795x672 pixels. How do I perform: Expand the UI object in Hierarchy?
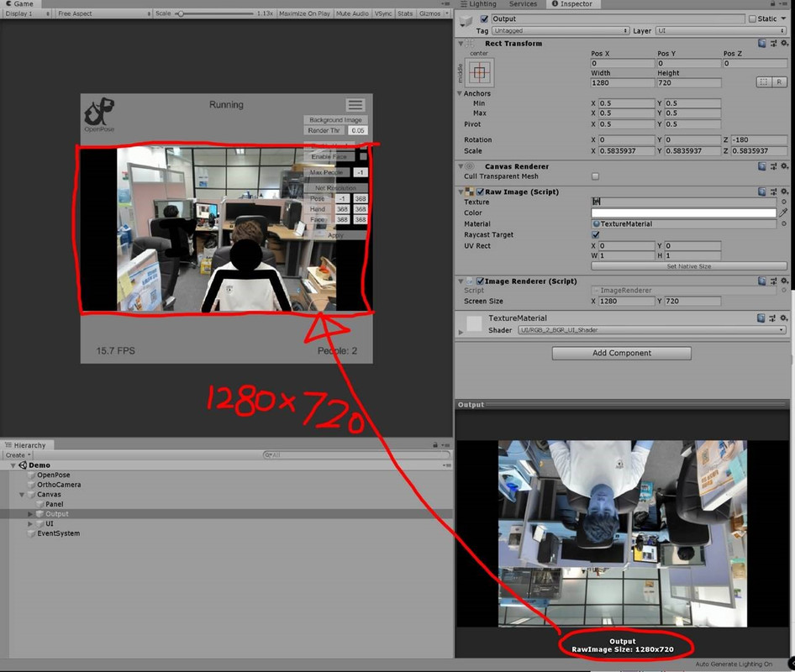click(30, 523)
